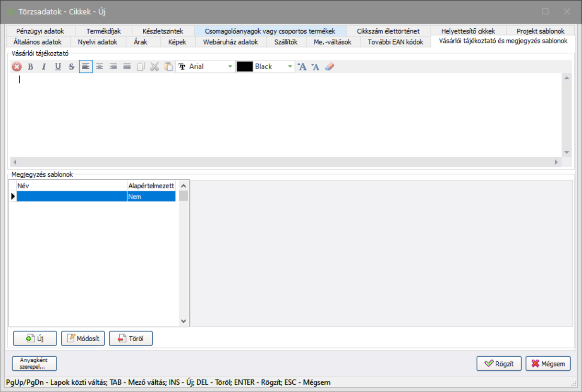Toggle strikethrough formatting
The height and width of the screenshot is (392, 582).
pyautogui.click(x=71, y=67)
